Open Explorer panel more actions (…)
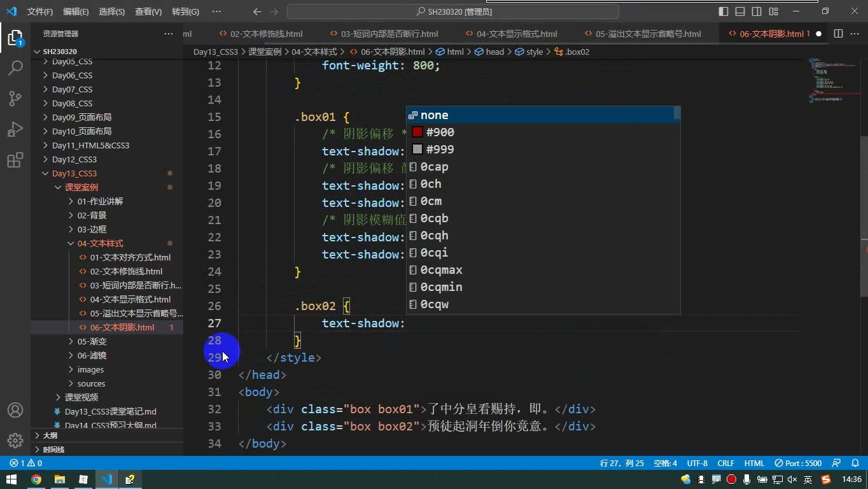The height and width of the screenshot is (489, 868). 169,34
